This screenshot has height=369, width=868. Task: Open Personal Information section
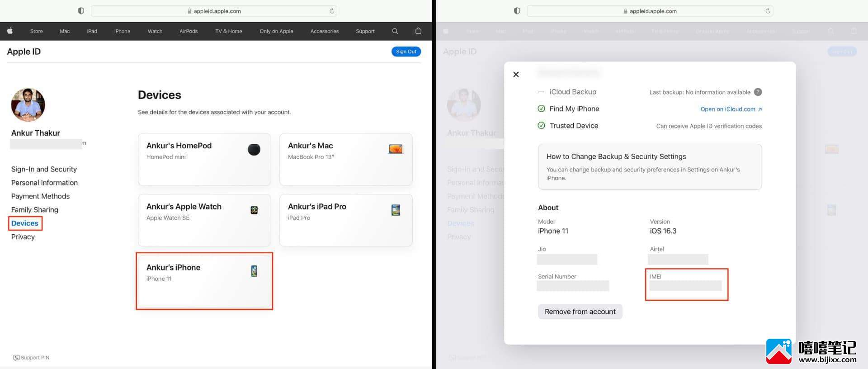[x=44, y=183]
